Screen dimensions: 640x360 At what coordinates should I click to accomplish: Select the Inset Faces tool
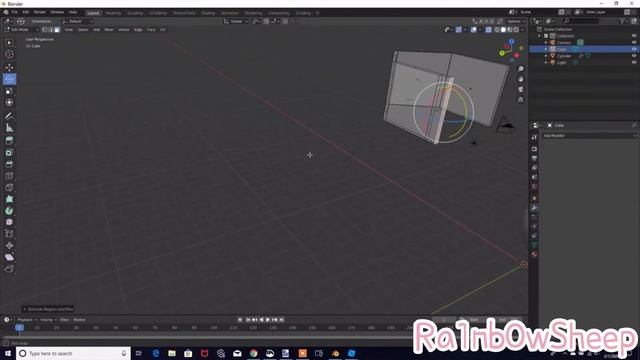pos(9,153)
